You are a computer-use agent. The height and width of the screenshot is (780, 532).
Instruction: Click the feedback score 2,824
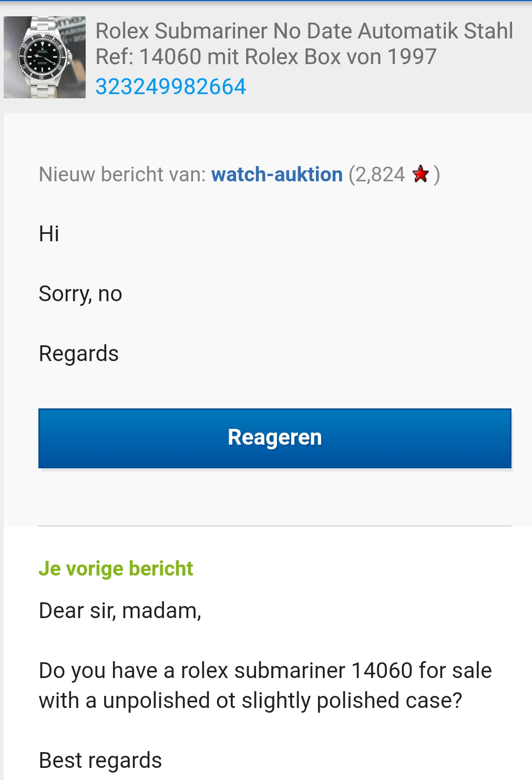click(x=380, y=175)
